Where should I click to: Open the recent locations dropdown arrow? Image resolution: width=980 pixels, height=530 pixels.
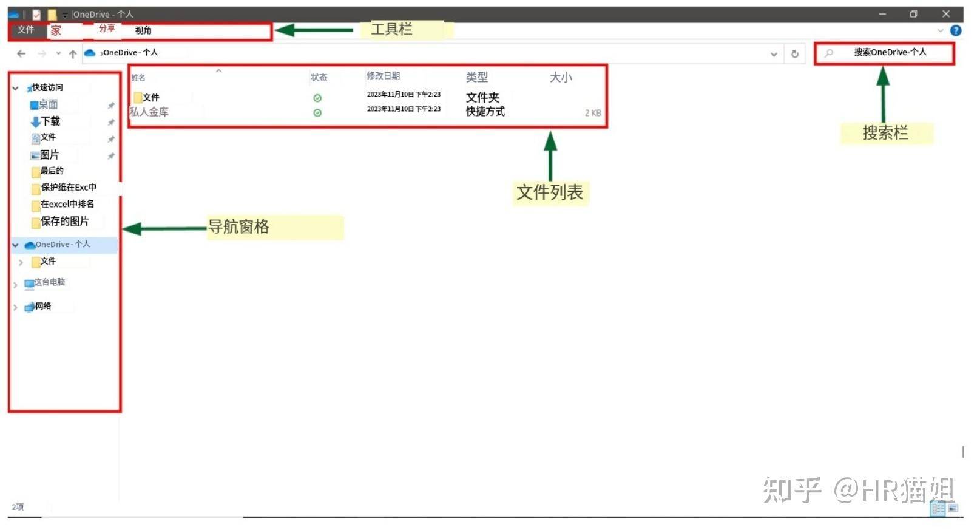click(x=58, y=54)
